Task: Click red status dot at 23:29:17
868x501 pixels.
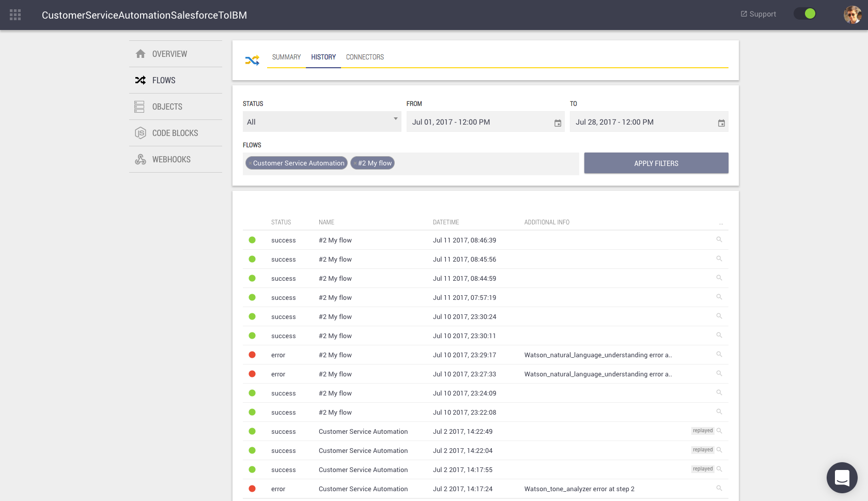Action: tap(252, 355)
